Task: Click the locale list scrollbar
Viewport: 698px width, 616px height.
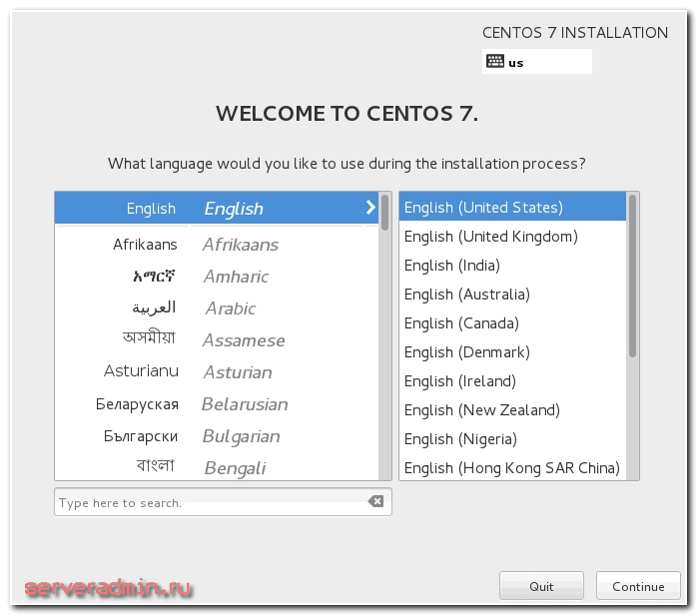Action: (632, 277)
